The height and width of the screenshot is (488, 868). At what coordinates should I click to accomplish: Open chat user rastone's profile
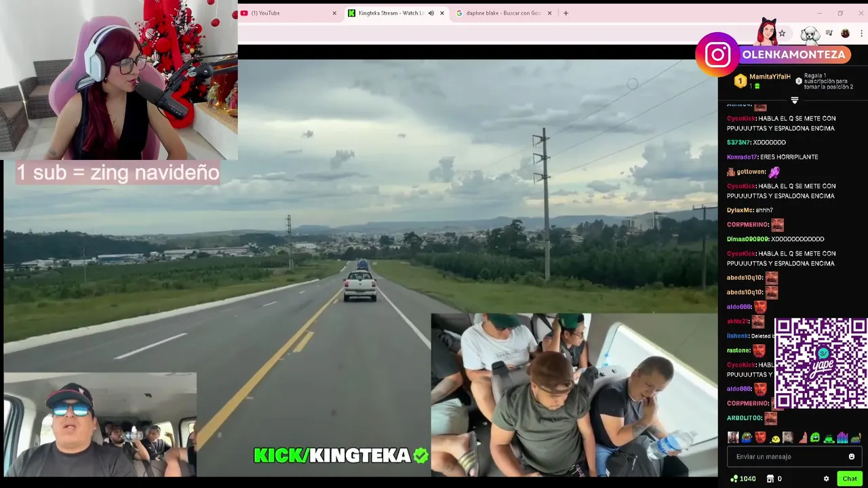(x=738, y=350)
